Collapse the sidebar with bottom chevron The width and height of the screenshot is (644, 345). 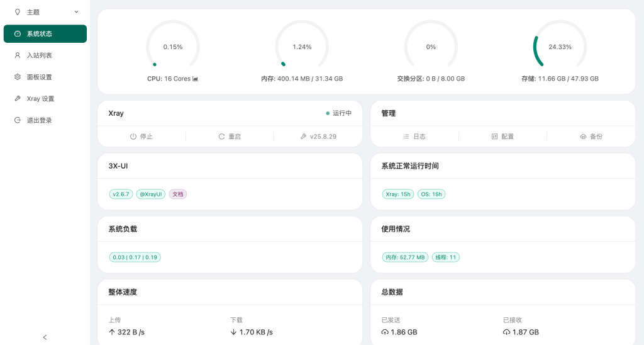[x=45, y=337]
